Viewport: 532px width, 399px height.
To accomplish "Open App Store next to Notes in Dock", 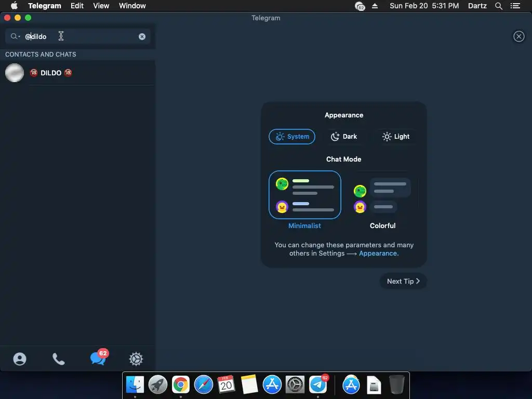I will 272,385.
